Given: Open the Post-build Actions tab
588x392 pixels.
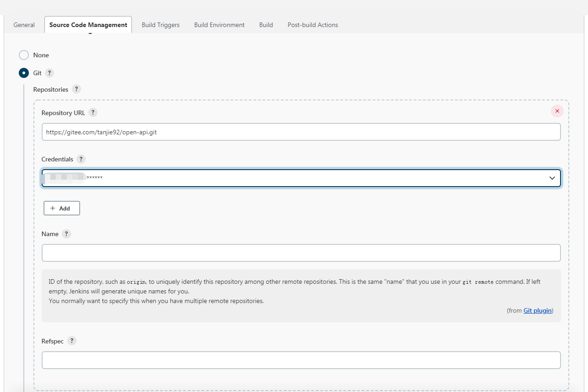Looking at the screenshot, I should click(x=313, y=25).
